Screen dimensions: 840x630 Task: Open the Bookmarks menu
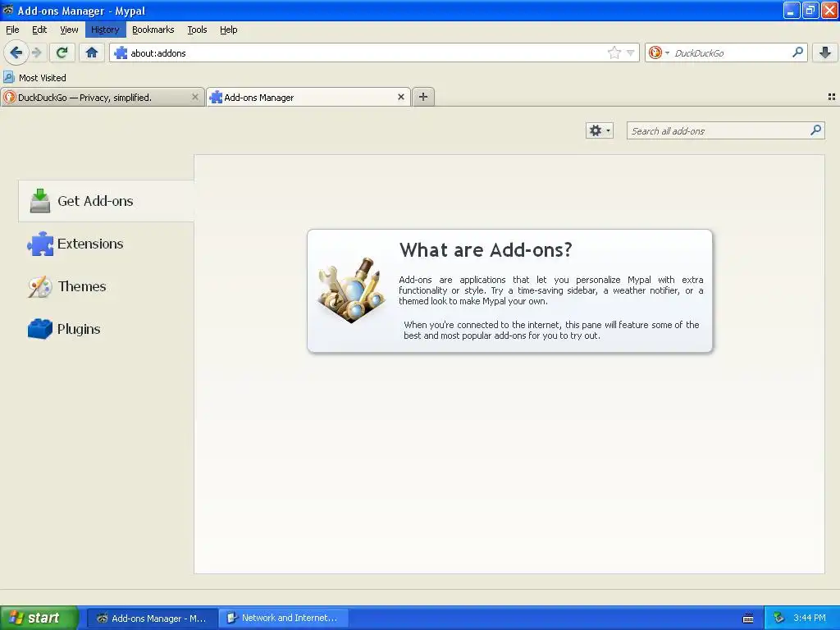click(x=153, y=30)
